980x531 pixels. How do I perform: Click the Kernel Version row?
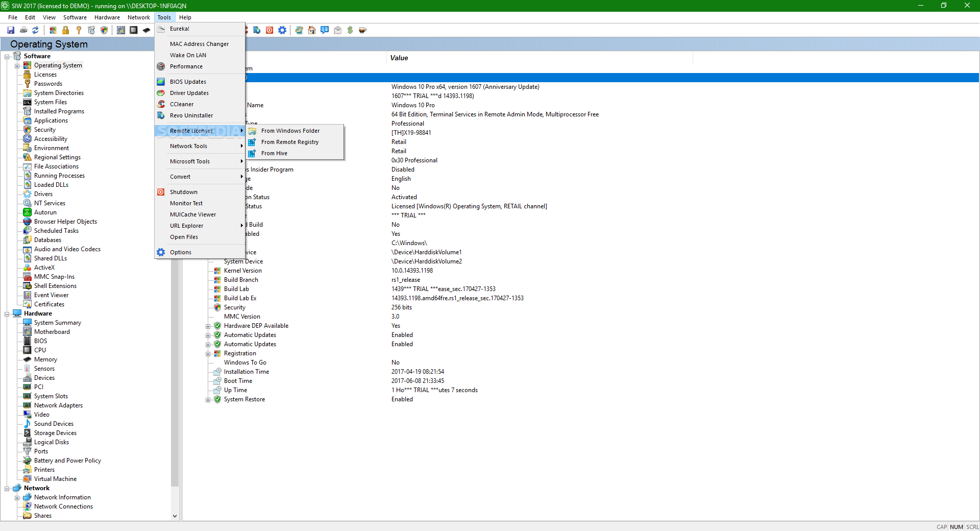(x=243, y=271)
